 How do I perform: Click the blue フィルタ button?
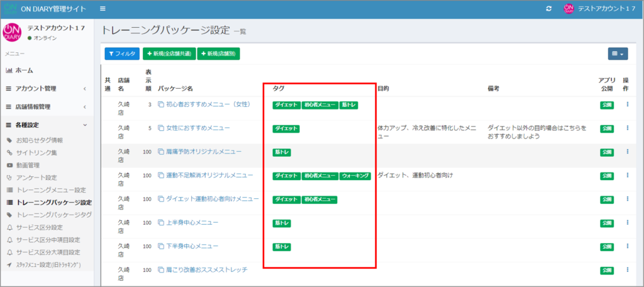[122, 54]
